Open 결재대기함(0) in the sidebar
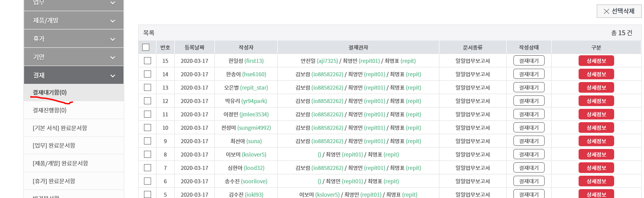Viewport: 644px width, 198px height. point(49,92)
